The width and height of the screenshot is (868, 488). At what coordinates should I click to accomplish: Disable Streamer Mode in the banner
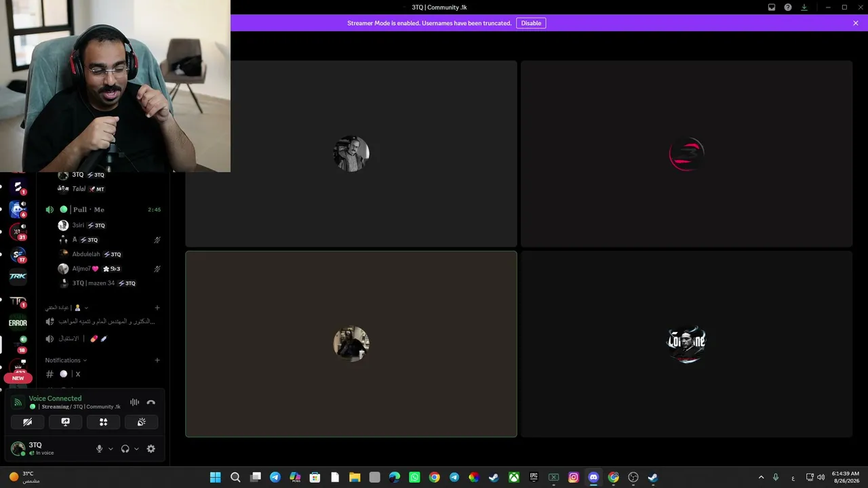tap(531, 23)
